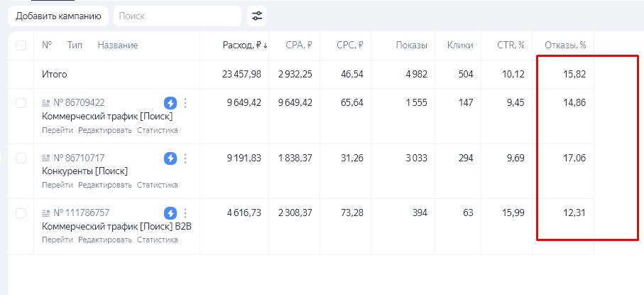
Task: Click lightning icon for campaign 86709422
Action: pyautogui.click(x=170, y=102)
